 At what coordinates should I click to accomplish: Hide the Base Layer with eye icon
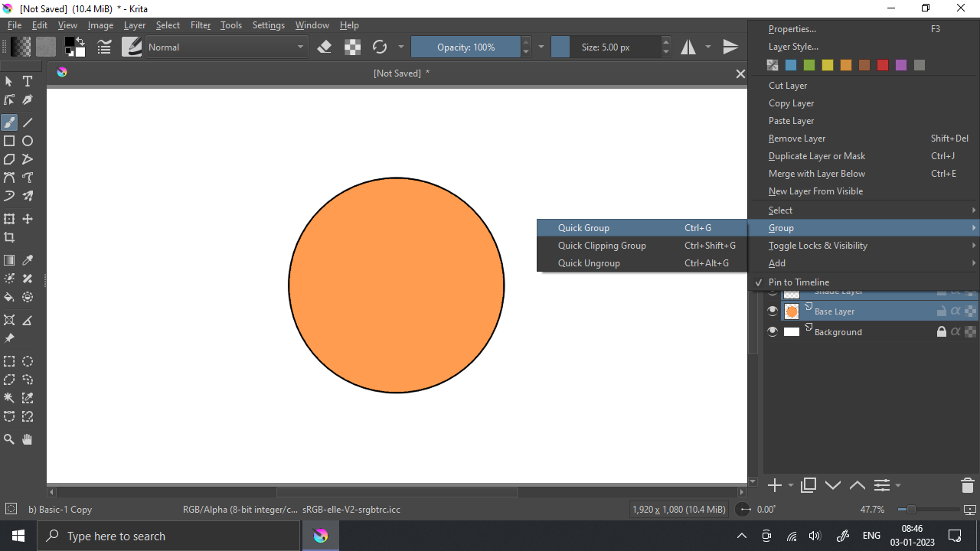point(773,311)
